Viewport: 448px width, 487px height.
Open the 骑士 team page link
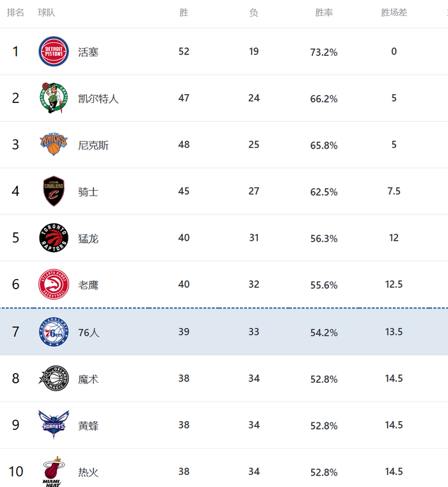point(88,192)
